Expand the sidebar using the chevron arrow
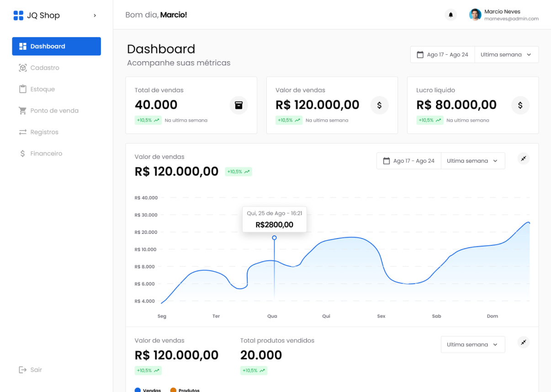The image size is (551, 392). tap(95, 16)
